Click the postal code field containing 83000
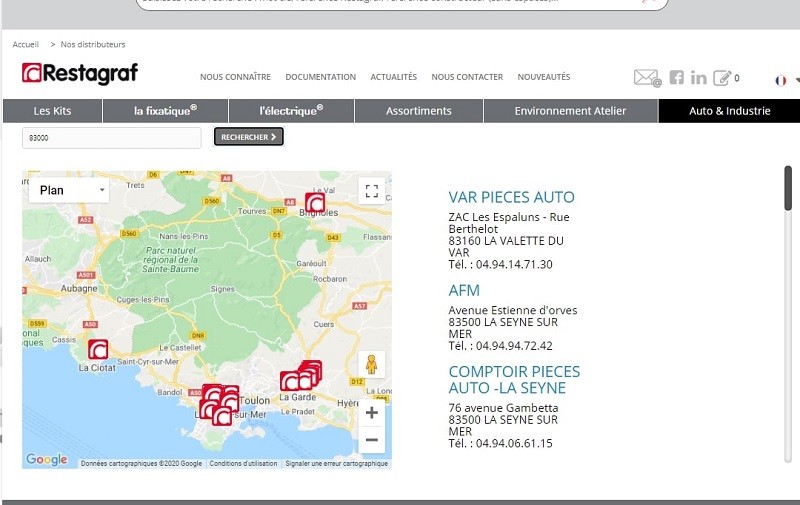 click(112, 138)
